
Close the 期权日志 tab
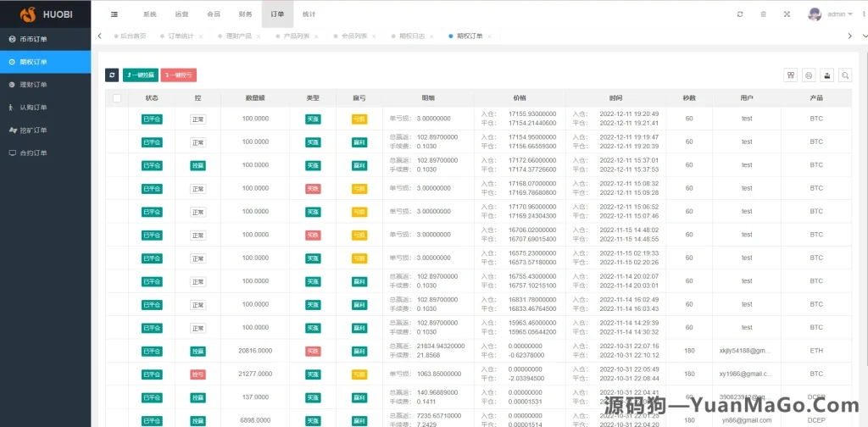click(x=431, y=36)
